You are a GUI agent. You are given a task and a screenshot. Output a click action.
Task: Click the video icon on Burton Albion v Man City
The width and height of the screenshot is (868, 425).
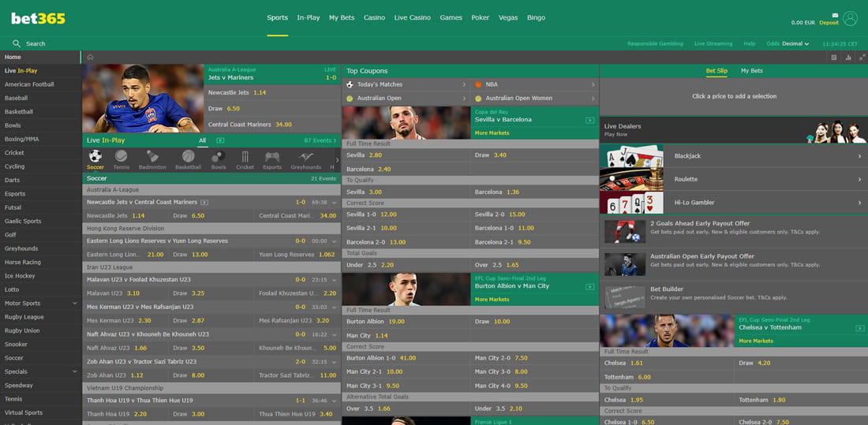[589, 287]
